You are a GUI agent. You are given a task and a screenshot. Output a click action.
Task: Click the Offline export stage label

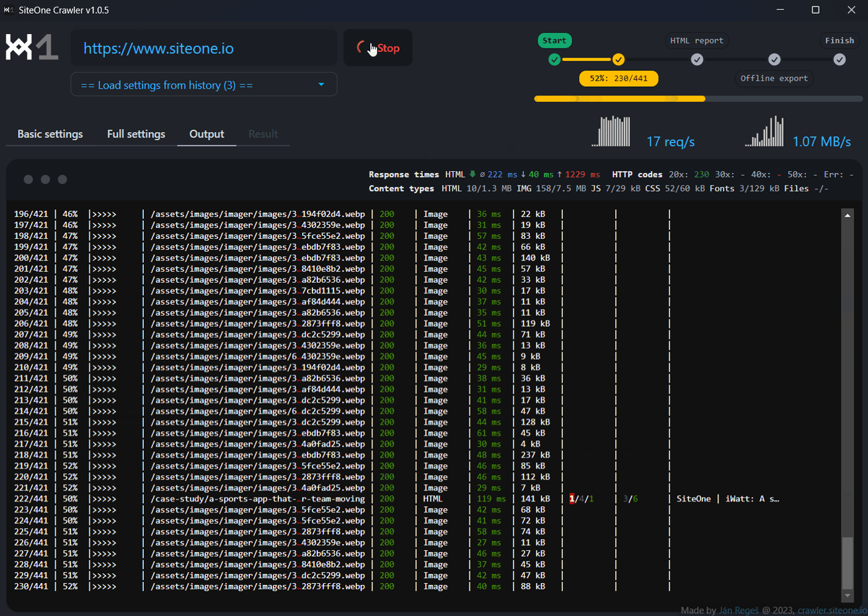pos(774,78)
